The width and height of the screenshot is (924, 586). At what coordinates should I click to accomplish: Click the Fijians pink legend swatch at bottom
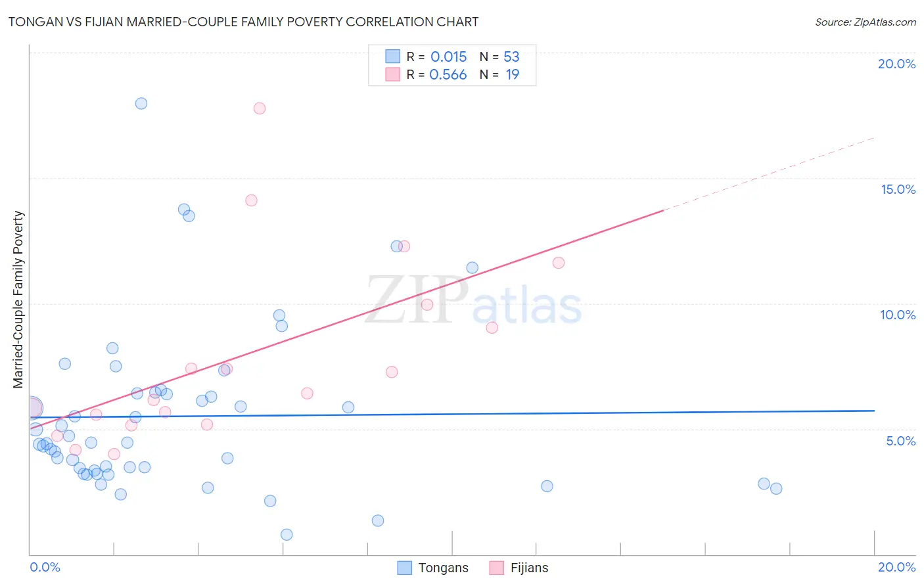tap(497, 568)
